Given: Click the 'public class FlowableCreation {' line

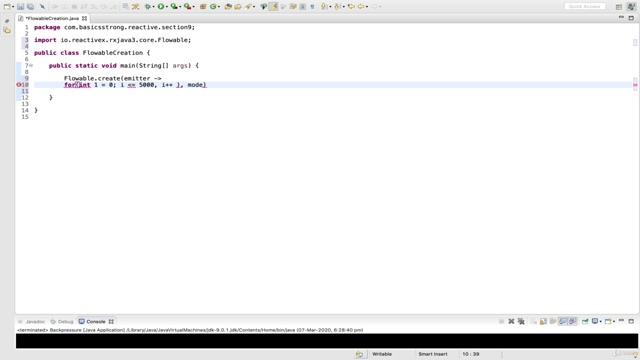Looking at the screenshot, I should [x=92, y=53].
